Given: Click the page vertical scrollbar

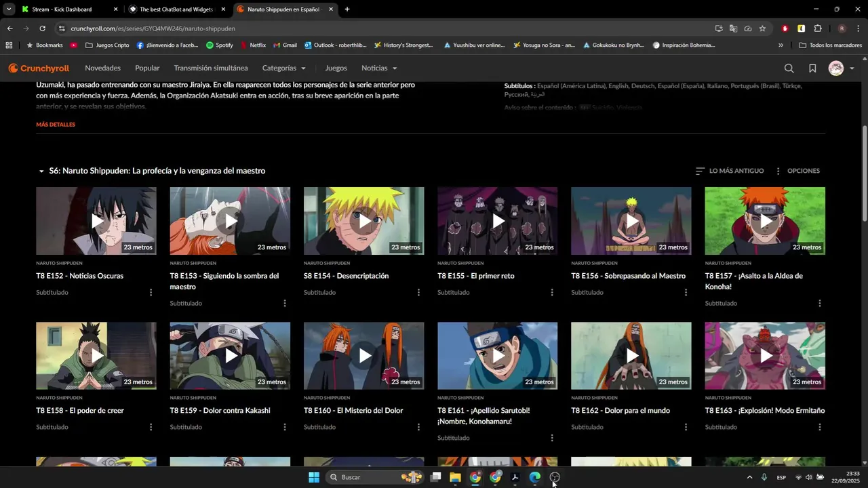Looking at the screenshot, I should 864,173.
